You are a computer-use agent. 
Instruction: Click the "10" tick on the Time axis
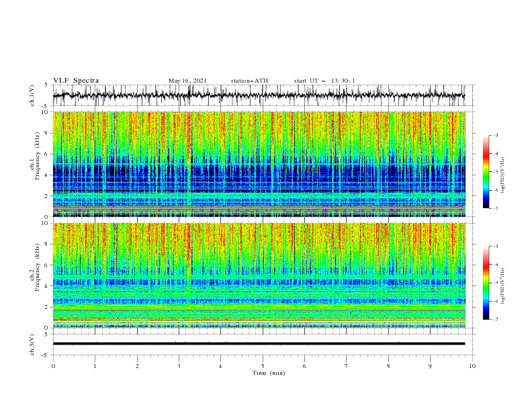[x=472, y=366]
